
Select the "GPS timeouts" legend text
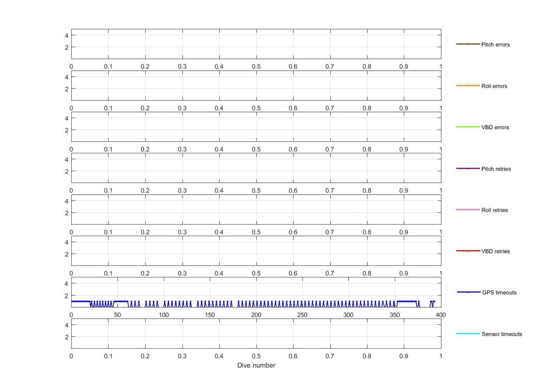(x=499, y=293)
